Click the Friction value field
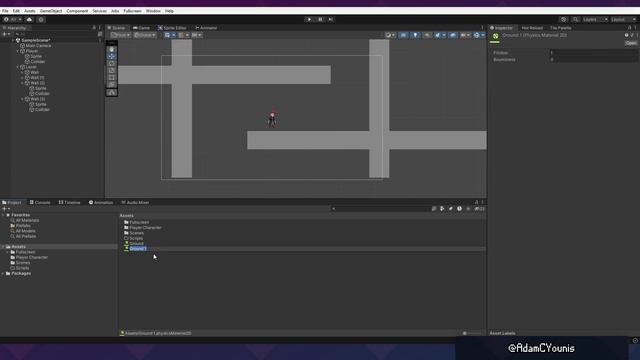Screen dimensions: 640x360 (x=593, y=53)
